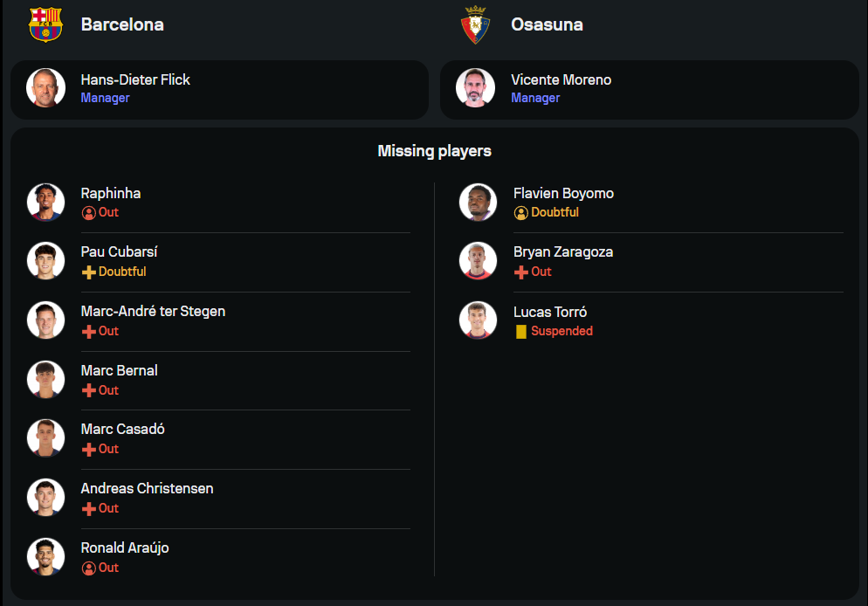Viewport: 868px width, 606px height.
Task: View Flavien Boyomo's player page
Action: [x=563, y=194]
